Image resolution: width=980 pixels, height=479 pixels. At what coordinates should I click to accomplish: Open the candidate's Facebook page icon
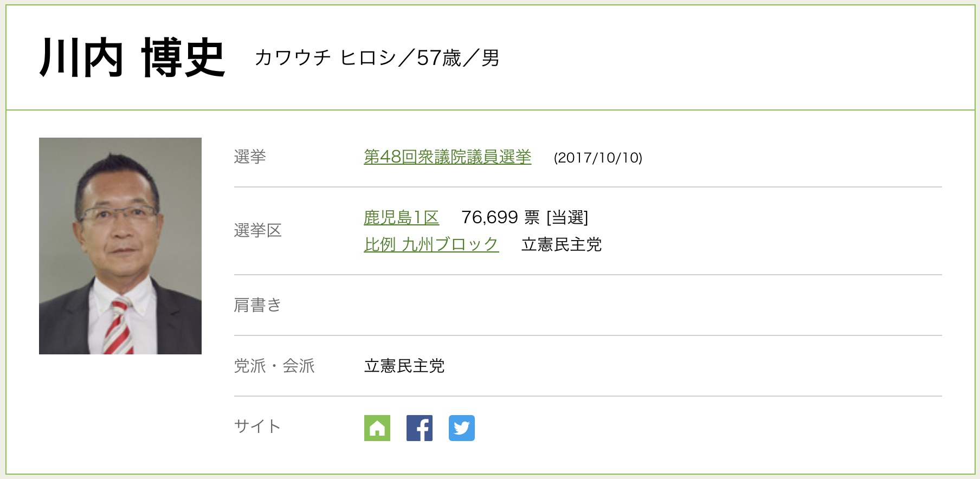tap(419, 428)
